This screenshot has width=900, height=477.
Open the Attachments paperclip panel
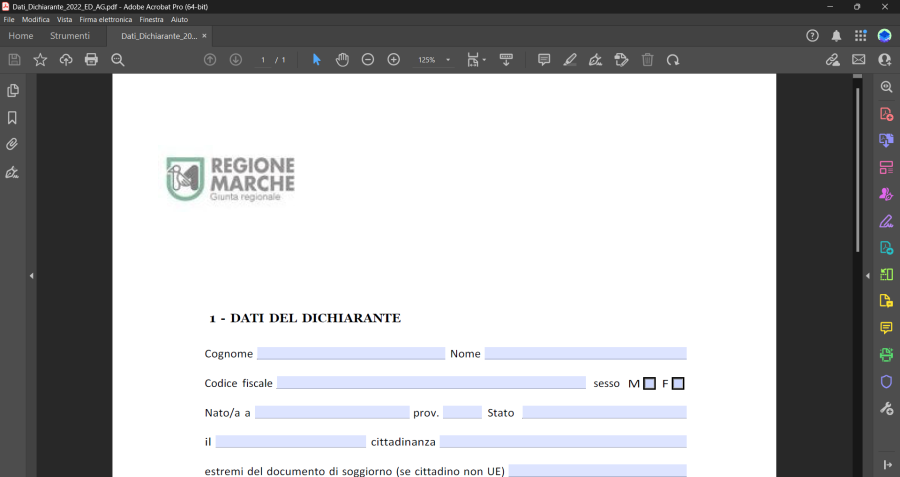point(13,144)
